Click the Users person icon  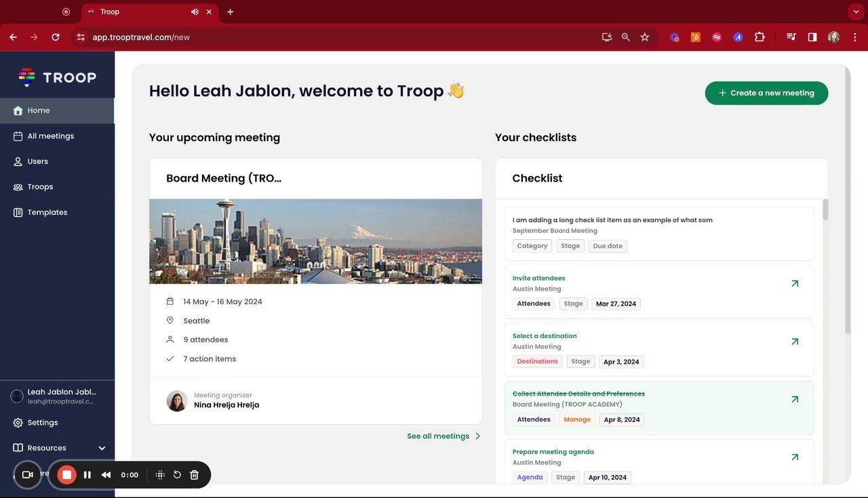[x=18, y=161]
